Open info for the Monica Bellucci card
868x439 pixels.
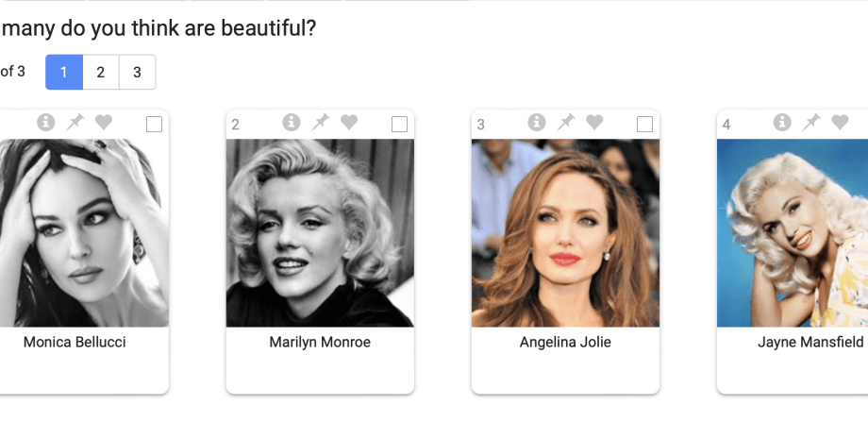point(46,122)
